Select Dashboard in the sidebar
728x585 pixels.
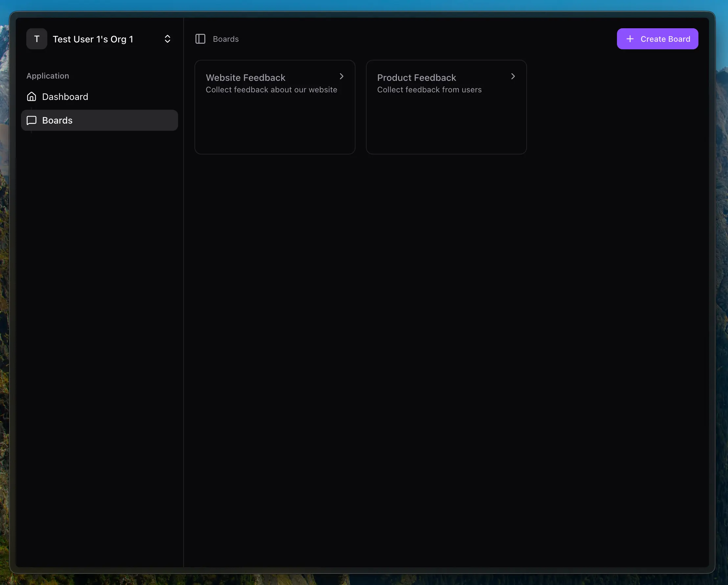coord(65,97)
